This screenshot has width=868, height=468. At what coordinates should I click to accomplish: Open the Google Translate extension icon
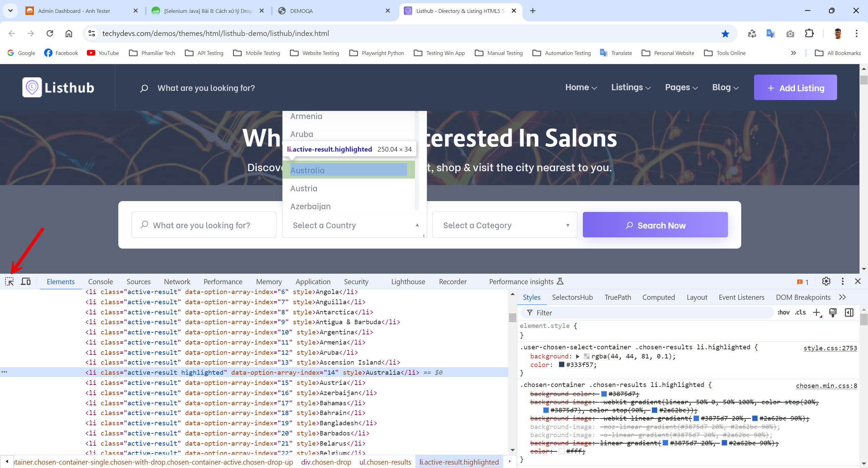(x=771, y=33)
